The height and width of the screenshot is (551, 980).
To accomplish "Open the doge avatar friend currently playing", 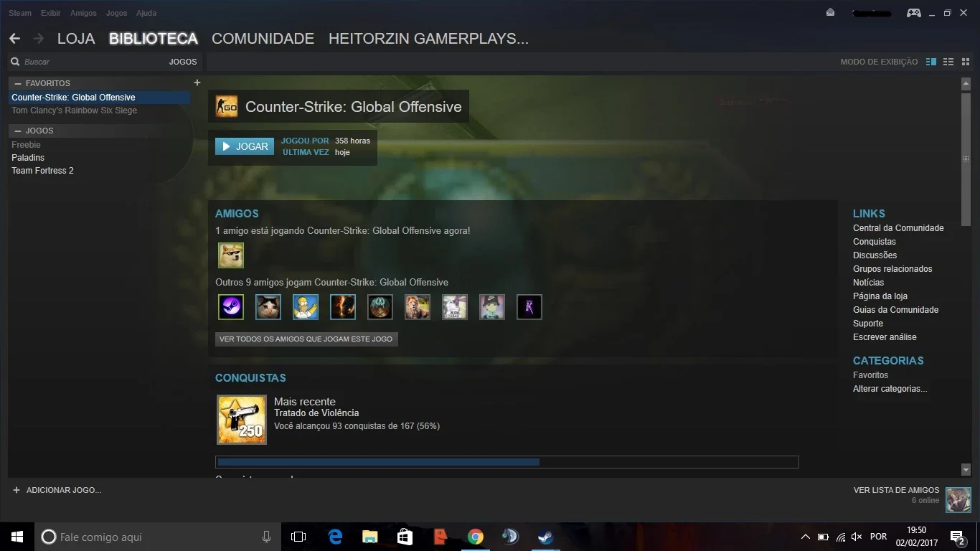I will tap(231, 255).
